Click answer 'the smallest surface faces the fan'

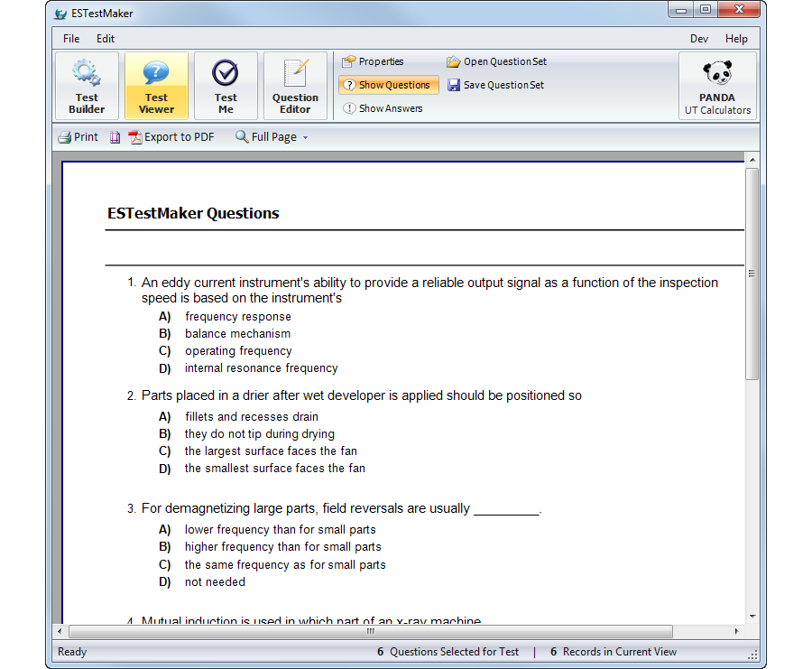275,469
